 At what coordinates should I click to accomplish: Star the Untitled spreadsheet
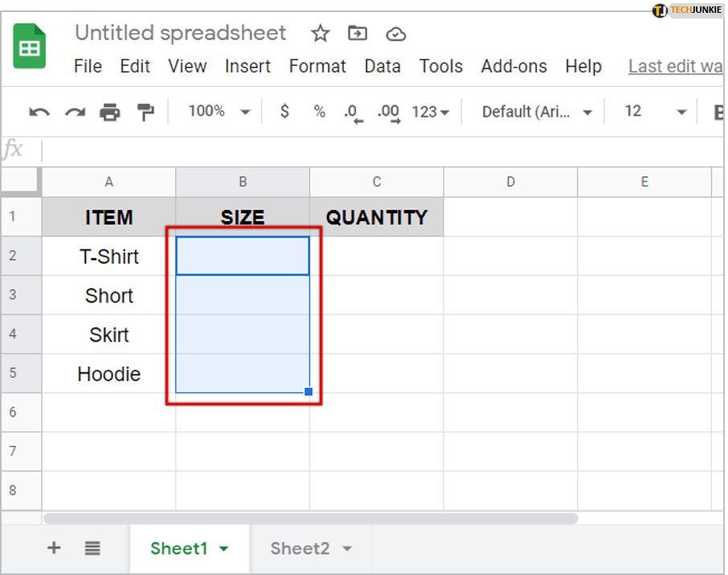pos(321,34)
